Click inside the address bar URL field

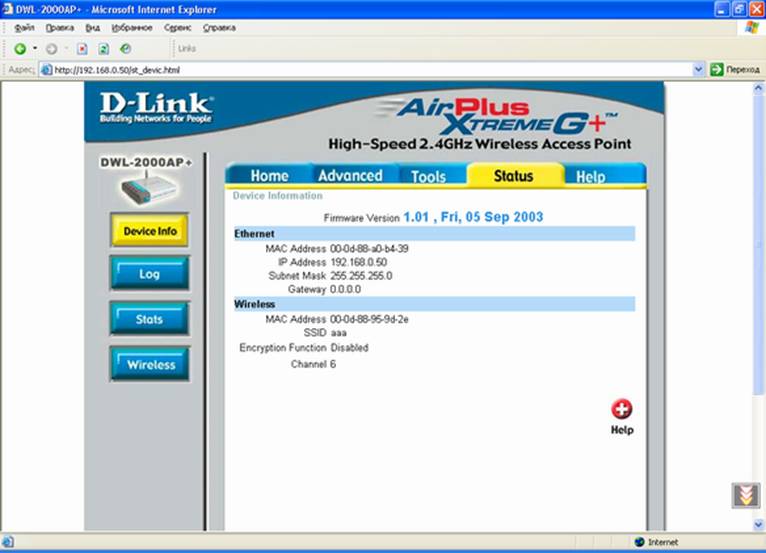point(371,70)
